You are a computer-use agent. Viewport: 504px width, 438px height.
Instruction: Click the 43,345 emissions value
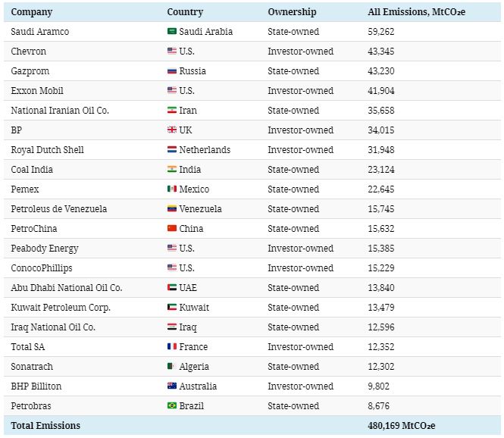coord(381,52)
